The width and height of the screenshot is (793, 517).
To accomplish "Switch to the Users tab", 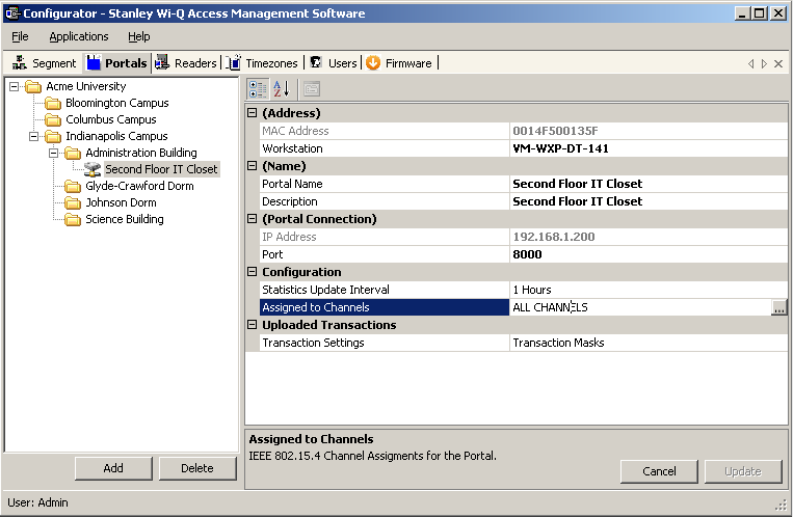I will pyautogui.click(x=333, y=63).
